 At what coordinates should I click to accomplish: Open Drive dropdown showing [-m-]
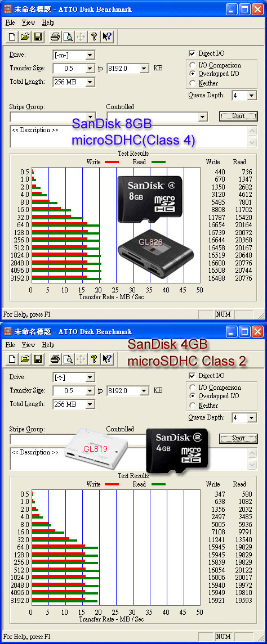(x=91, y=55)
